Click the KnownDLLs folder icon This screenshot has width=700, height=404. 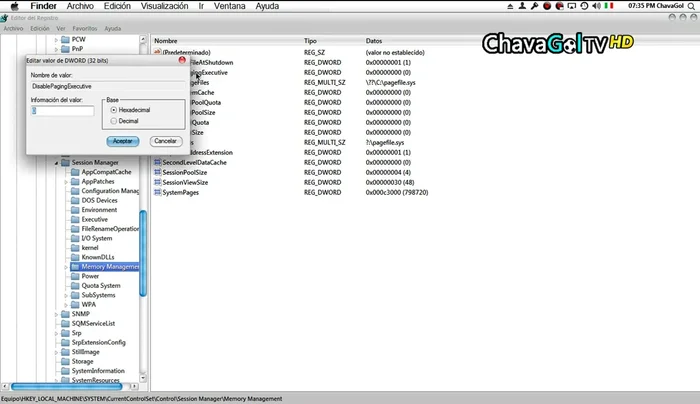(75, 257)
